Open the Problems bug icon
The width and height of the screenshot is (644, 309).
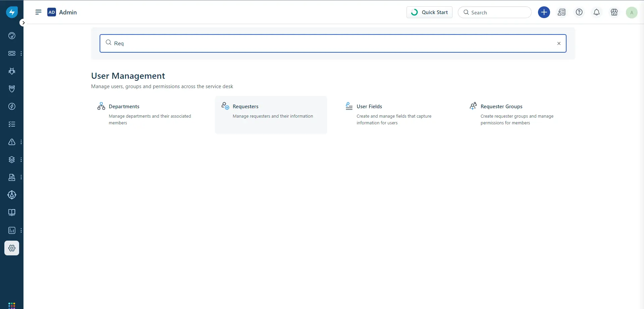12,71
